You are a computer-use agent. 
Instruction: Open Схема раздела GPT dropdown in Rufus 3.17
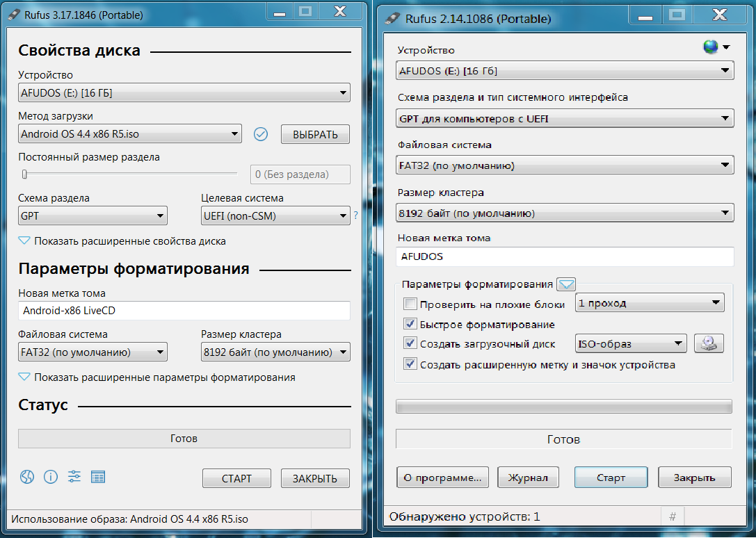[93, 215]
